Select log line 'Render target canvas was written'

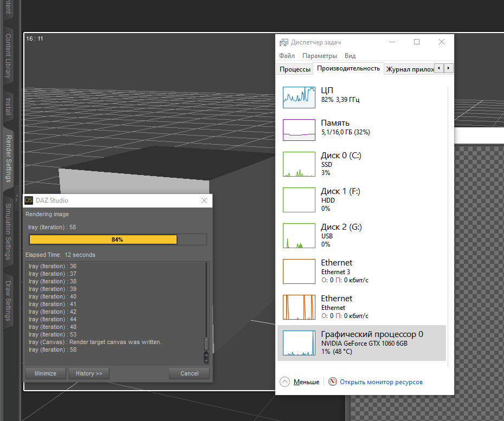tap(95, 342)
